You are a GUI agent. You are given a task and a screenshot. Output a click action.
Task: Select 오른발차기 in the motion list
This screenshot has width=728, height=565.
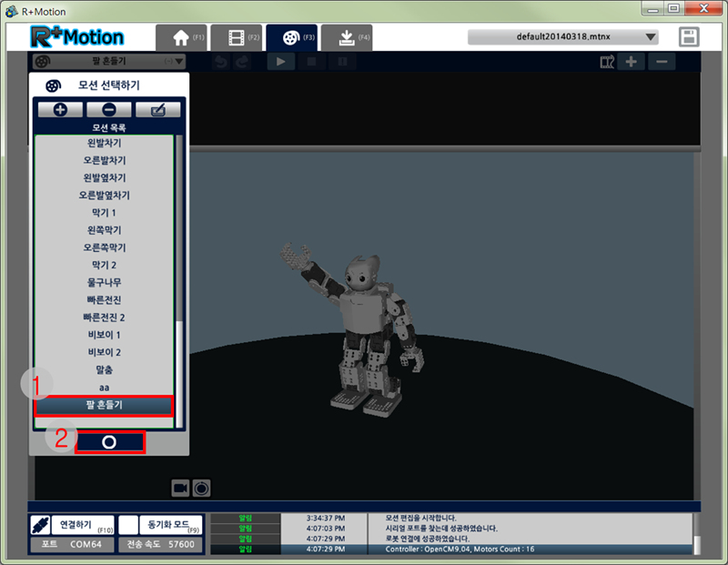[x=105, y=161]
